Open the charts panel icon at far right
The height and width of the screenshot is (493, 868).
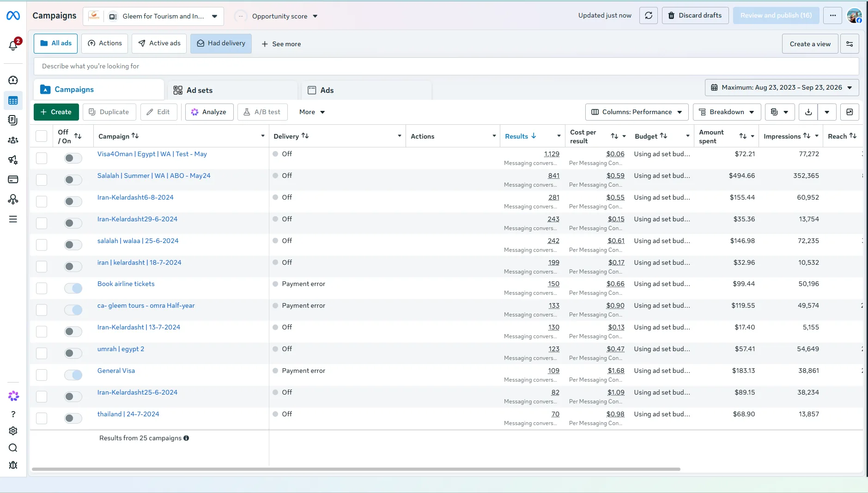(850, 112)
